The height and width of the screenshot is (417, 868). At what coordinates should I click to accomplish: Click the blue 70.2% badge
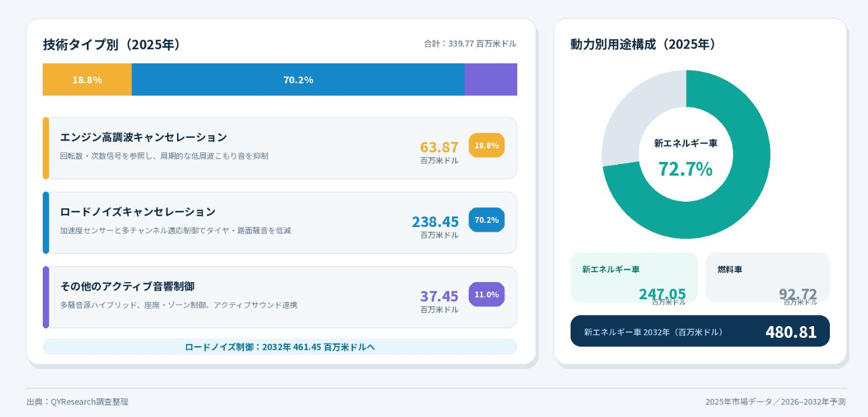coord(487,220)
